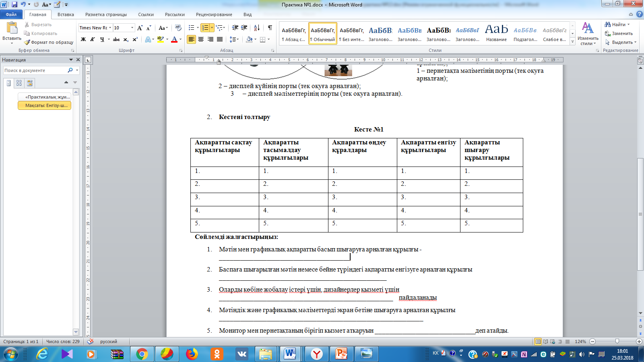Show paragraph marks with pilcrow button

click(x=270, y=28)
